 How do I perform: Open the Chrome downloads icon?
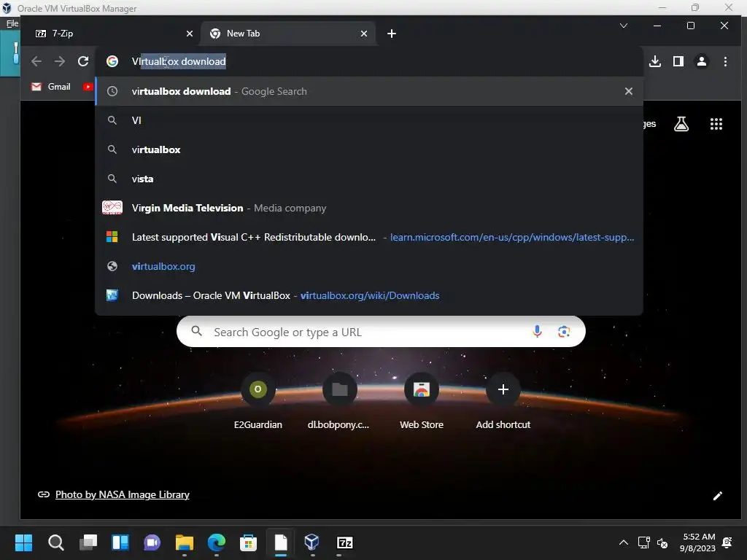point(655,61)
